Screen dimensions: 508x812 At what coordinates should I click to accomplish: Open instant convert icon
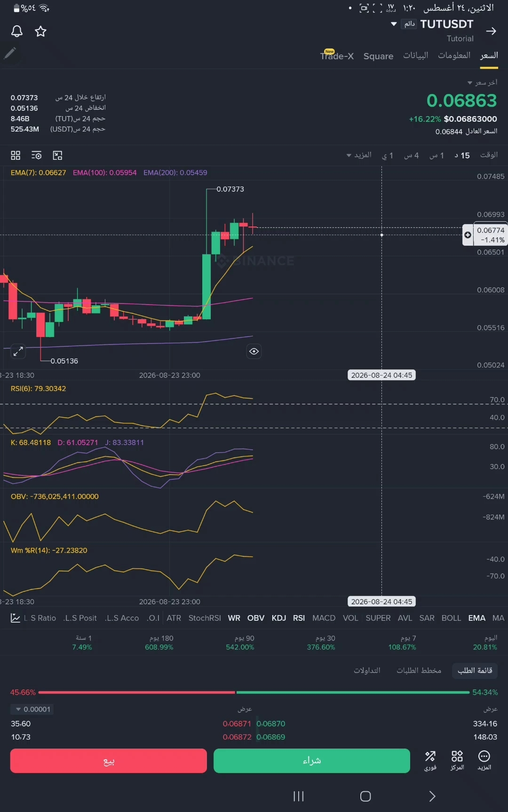tap(430, 760)
